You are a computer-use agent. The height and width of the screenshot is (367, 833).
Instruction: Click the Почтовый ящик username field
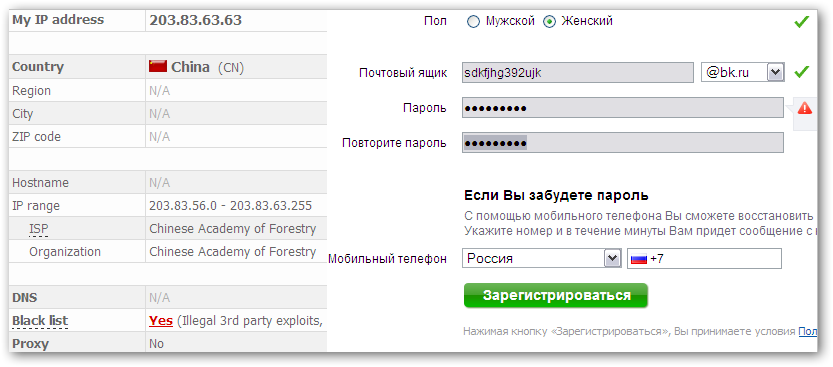(577, 72)
